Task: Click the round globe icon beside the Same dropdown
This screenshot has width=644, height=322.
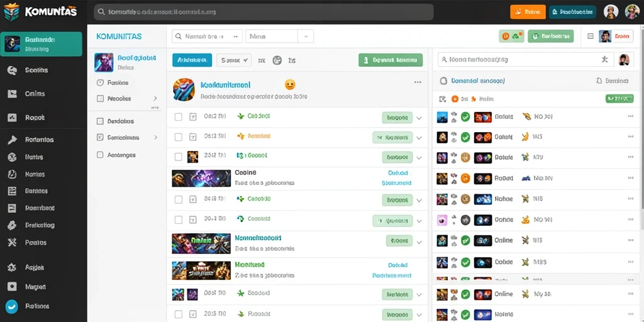Action: click(277, 60)
